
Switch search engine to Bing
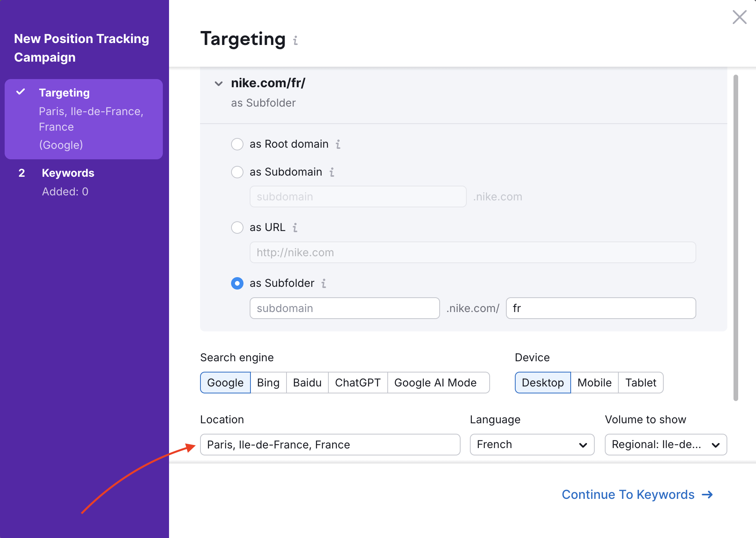click(268, 383)
